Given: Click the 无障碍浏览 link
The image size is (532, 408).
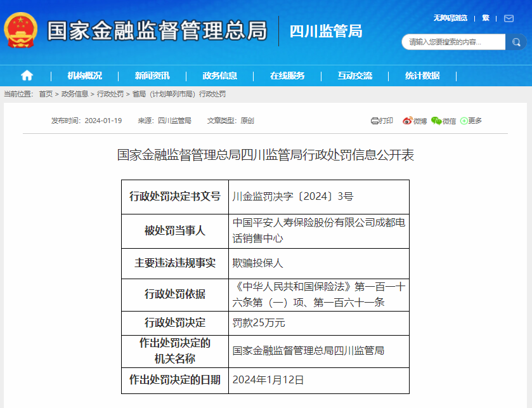Looking at the screenshot, I should [450, 18].
